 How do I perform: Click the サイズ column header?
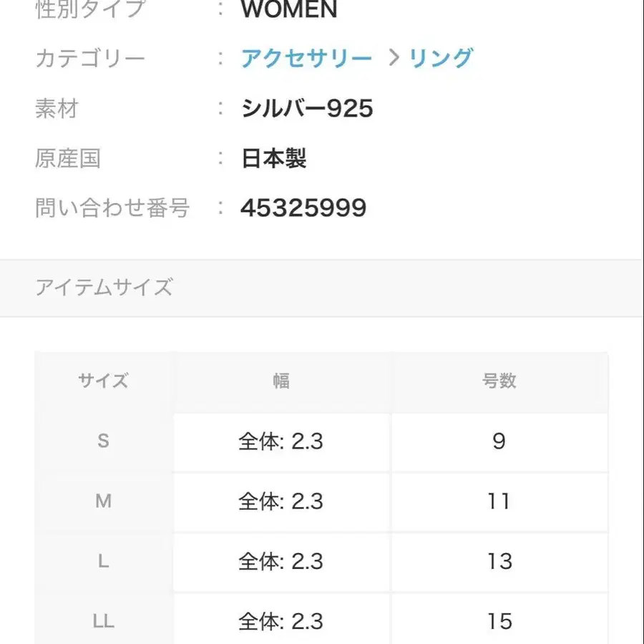click(104, 381)
